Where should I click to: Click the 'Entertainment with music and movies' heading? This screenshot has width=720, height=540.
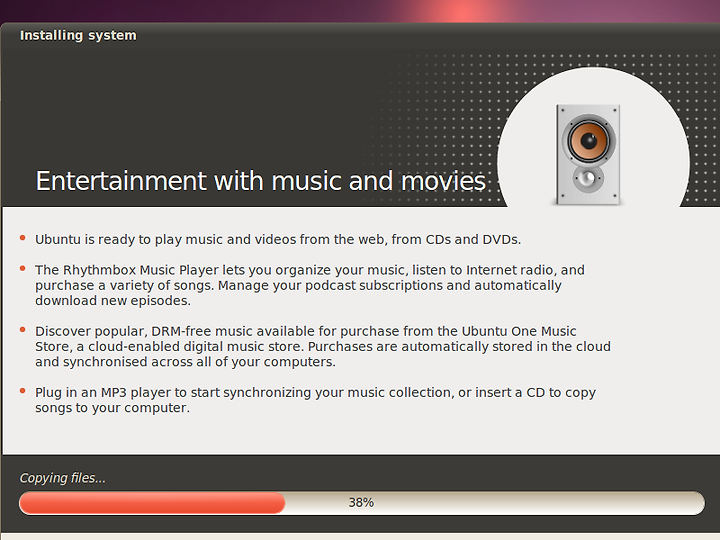260,181
